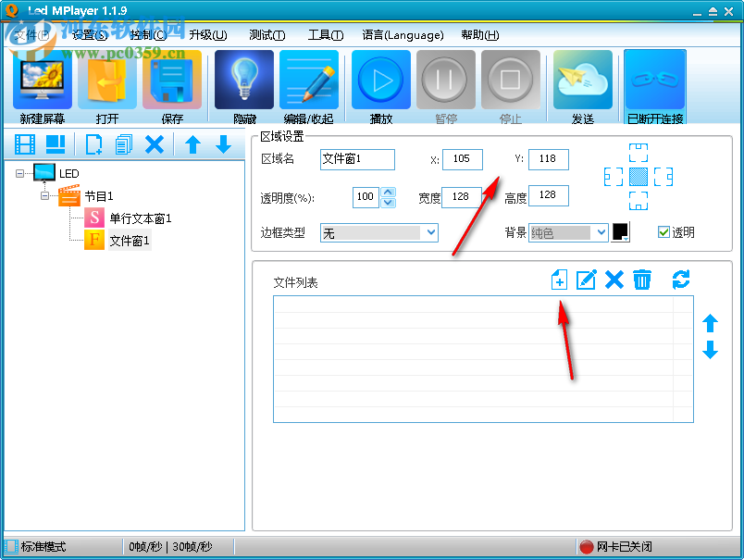744x560 pixels.
Task: Open the 语言(Language) menu
Action: 403,35
